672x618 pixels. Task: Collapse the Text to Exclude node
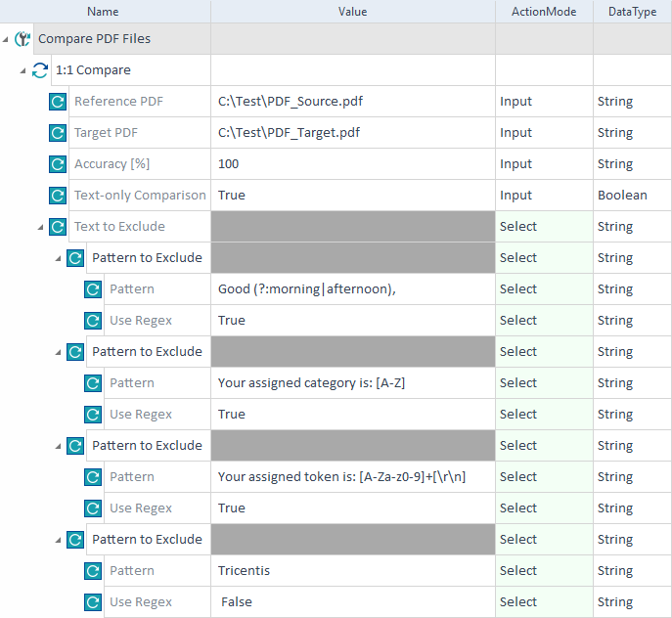(x=41, y=228)
